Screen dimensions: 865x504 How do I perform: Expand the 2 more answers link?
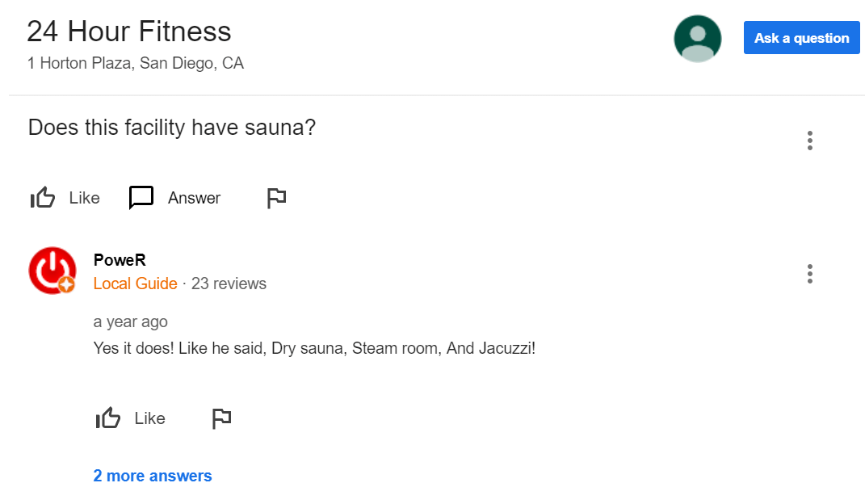[153, 476]
